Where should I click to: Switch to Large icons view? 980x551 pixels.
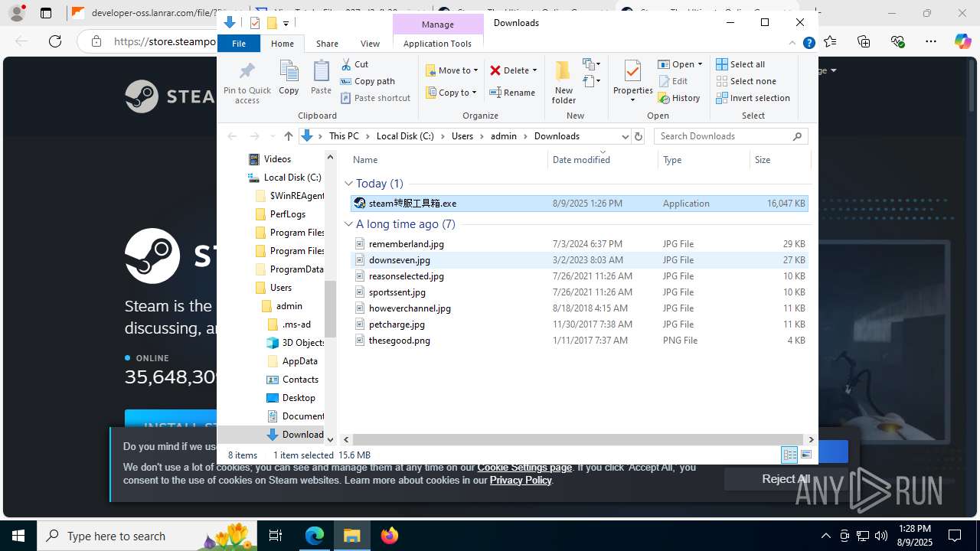pos(805,455)
